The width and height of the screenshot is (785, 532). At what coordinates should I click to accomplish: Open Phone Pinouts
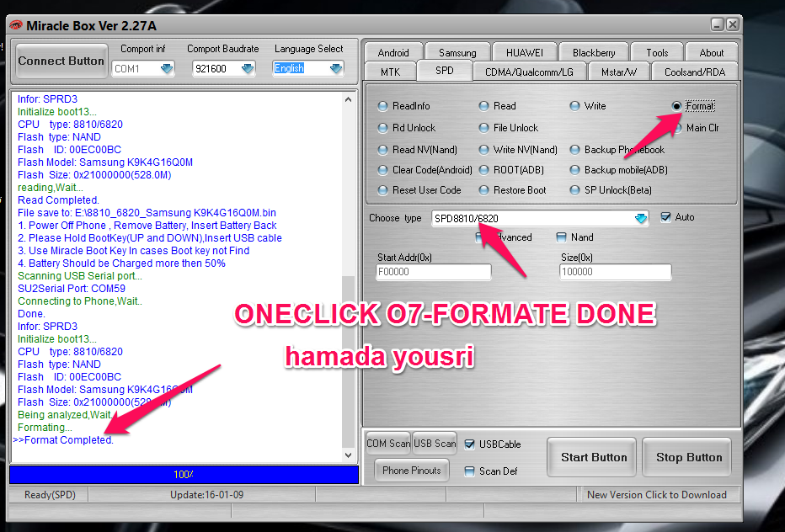click(412, 471)
